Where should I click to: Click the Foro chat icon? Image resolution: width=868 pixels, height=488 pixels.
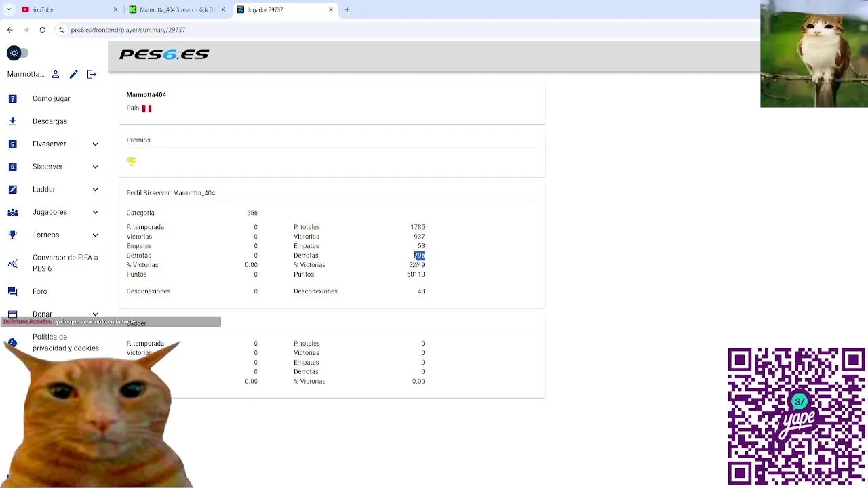(12, 291)
